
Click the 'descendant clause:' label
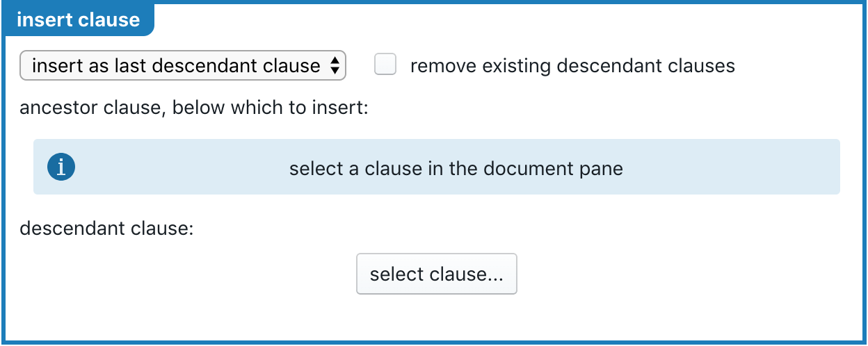tap(106, 228)
